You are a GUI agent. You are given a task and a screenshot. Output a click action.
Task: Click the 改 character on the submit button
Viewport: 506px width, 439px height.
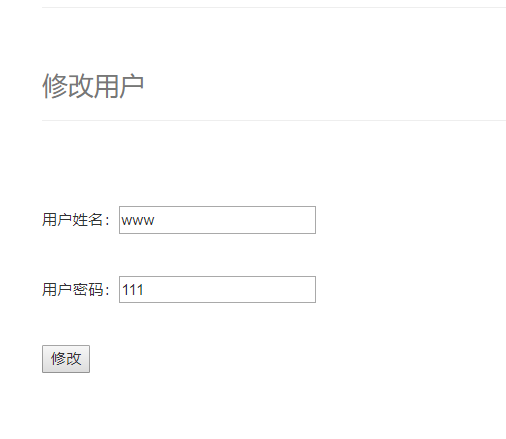pyautogui.click(x=74, y=359)
